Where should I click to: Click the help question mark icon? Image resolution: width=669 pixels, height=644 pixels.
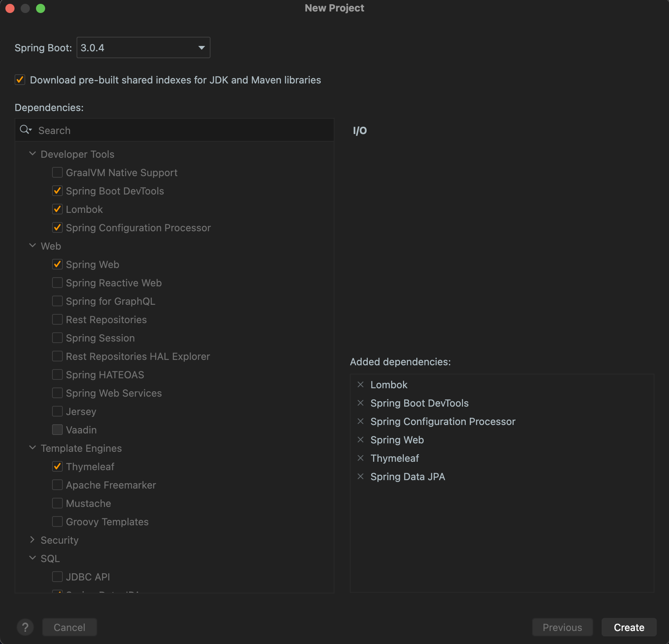coord(25,627)
